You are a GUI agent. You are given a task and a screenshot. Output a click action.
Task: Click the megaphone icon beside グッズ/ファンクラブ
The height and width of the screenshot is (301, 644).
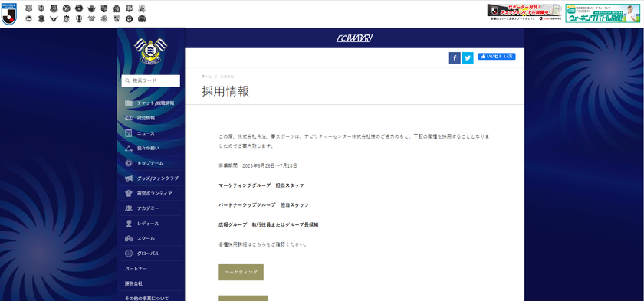tap(129, 178)
